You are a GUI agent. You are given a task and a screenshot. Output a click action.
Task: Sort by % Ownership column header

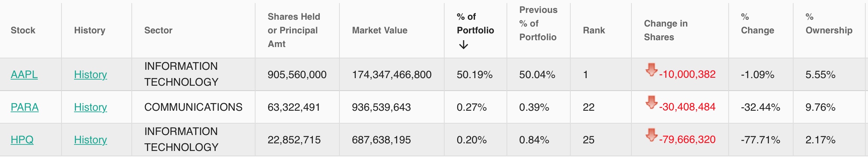click(x=829, y=24)
